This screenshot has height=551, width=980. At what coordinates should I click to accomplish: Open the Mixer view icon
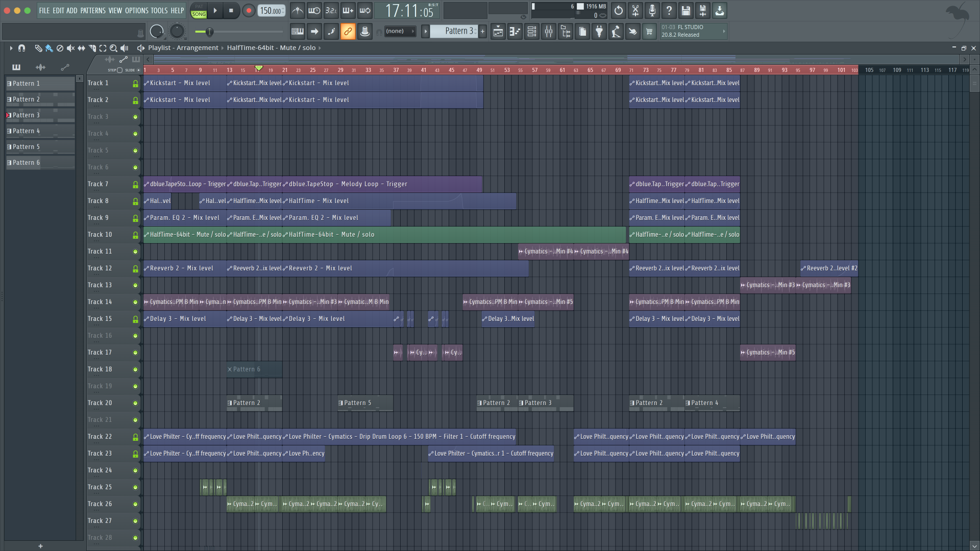[x=549, y=32]
